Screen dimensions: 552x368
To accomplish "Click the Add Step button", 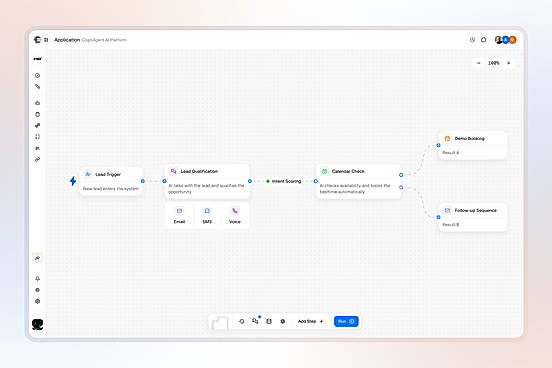I will click(310, 322).
